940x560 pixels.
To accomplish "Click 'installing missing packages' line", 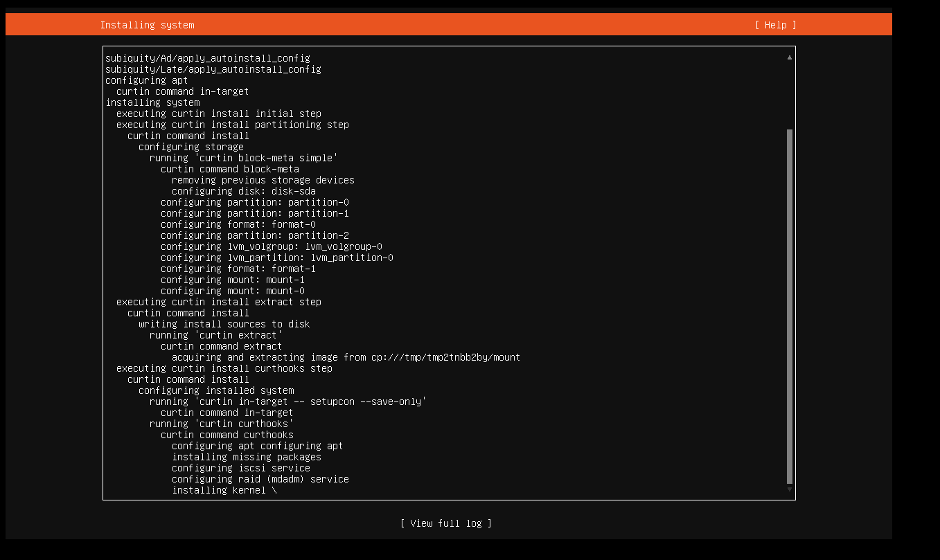I will tap(247, 457).
